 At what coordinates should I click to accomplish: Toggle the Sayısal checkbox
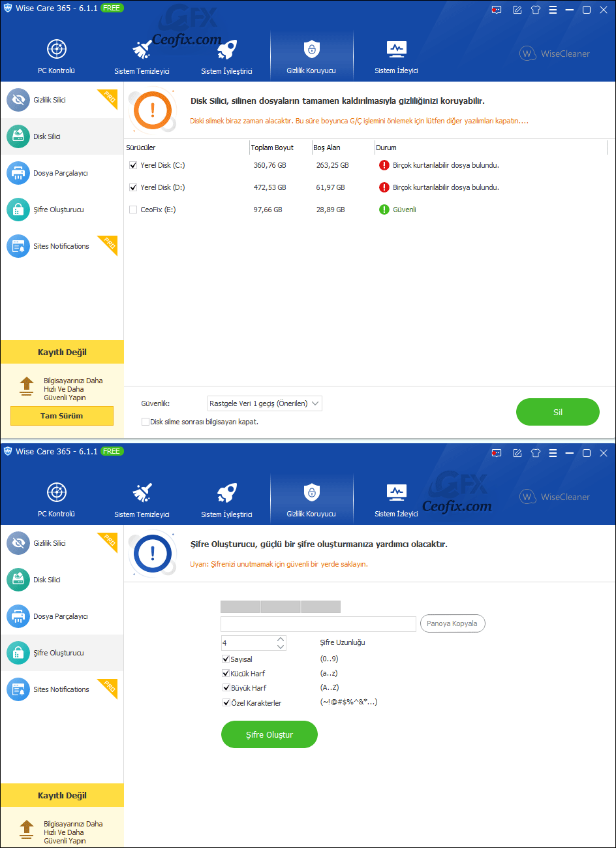226,659
